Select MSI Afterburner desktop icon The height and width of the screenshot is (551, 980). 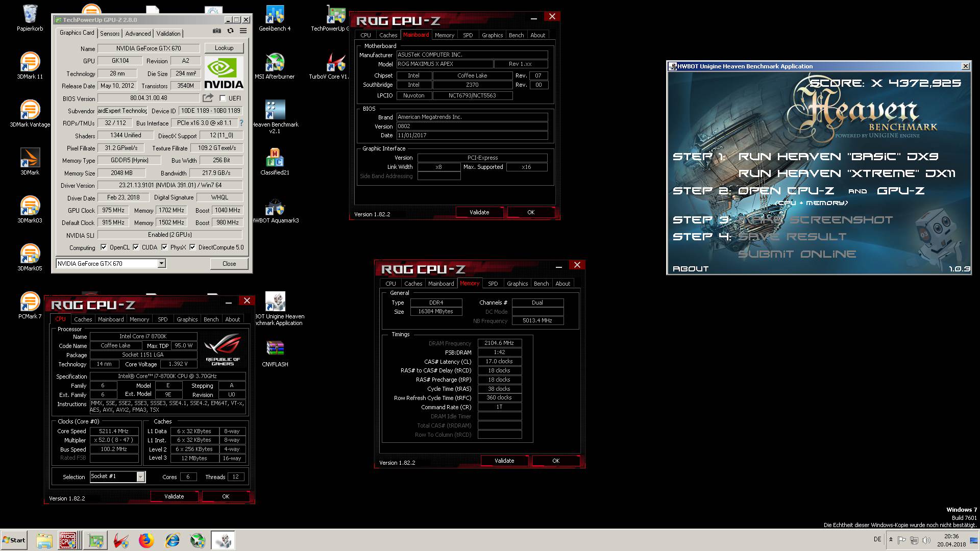275,66
